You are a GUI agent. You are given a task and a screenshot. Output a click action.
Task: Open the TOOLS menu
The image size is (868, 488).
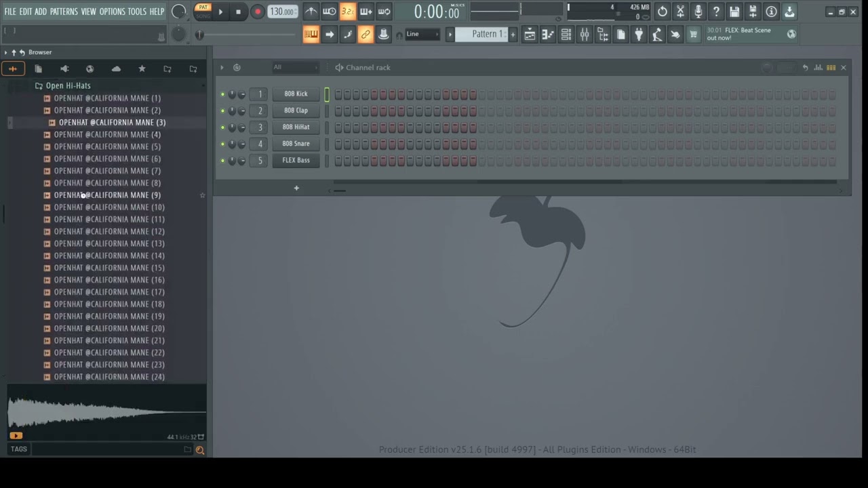pos(137,12)
